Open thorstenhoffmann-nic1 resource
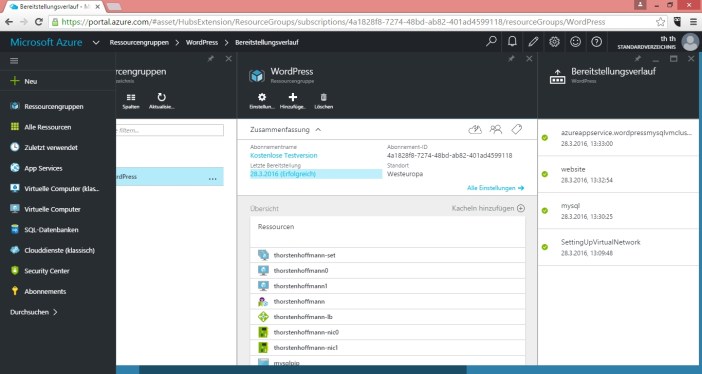 (387, 348)
